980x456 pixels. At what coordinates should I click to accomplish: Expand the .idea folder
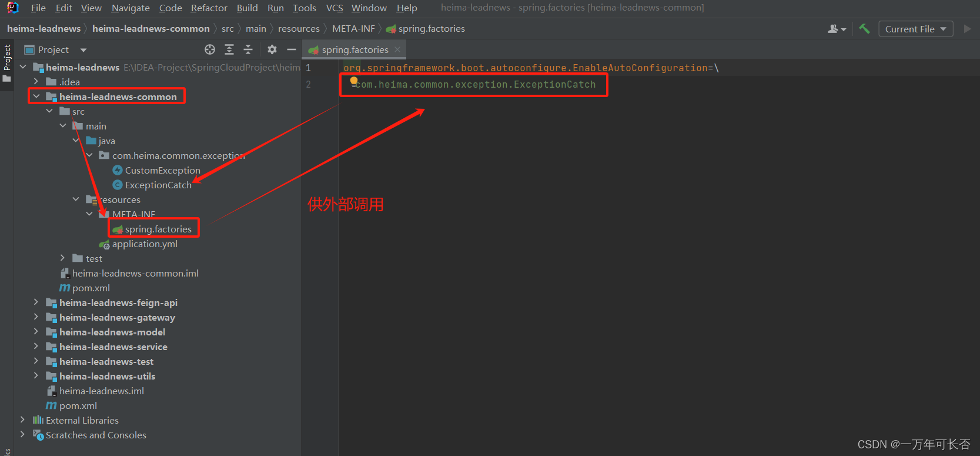36,82
